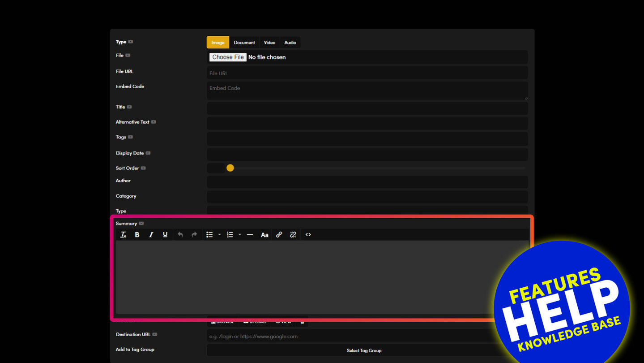The width and height of the screenshot is (644, 363).
Task: Click the Clear formatting icon
Action: coord(124,235)
